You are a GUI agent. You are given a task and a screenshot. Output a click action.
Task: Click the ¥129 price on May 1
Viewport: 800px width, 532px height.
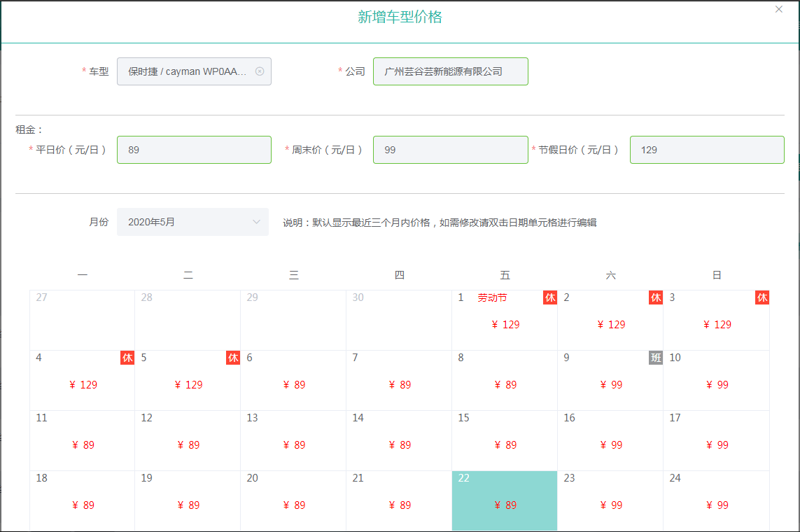point(505,325)
